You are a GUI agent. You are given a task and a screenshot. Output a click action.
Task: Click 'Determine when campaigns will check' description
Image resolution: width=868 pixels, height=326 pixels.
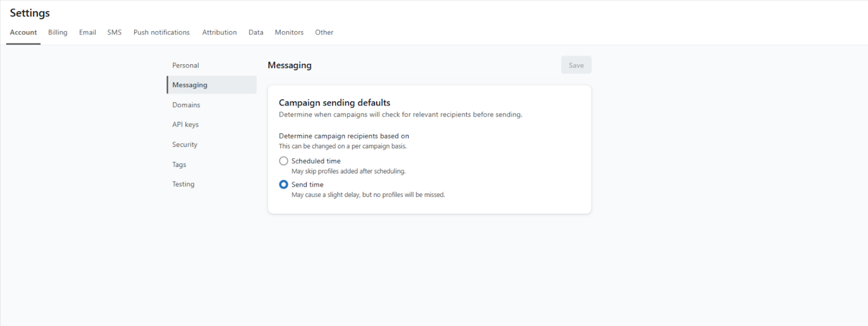coord(400,115)
